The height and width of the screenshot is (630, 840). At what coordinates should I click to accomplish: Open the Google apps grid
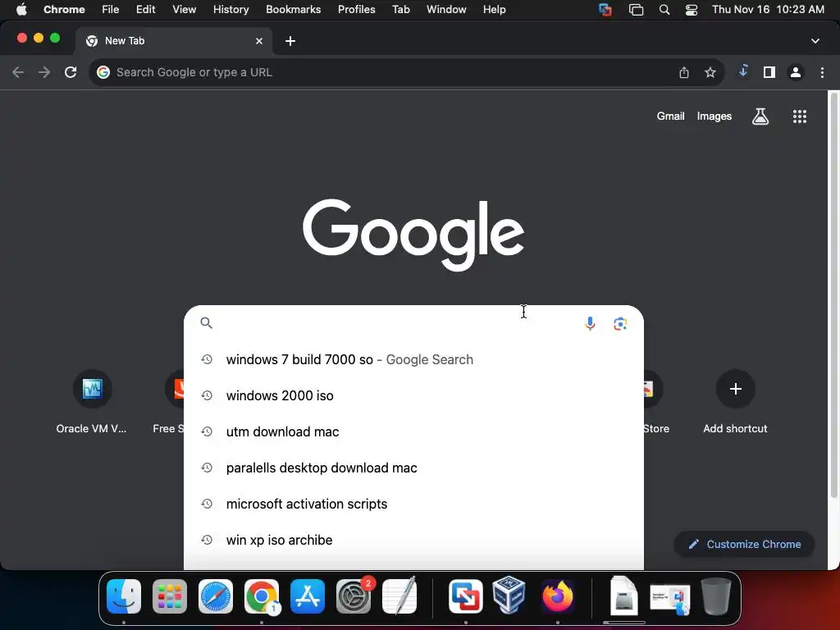coord(799,116)
